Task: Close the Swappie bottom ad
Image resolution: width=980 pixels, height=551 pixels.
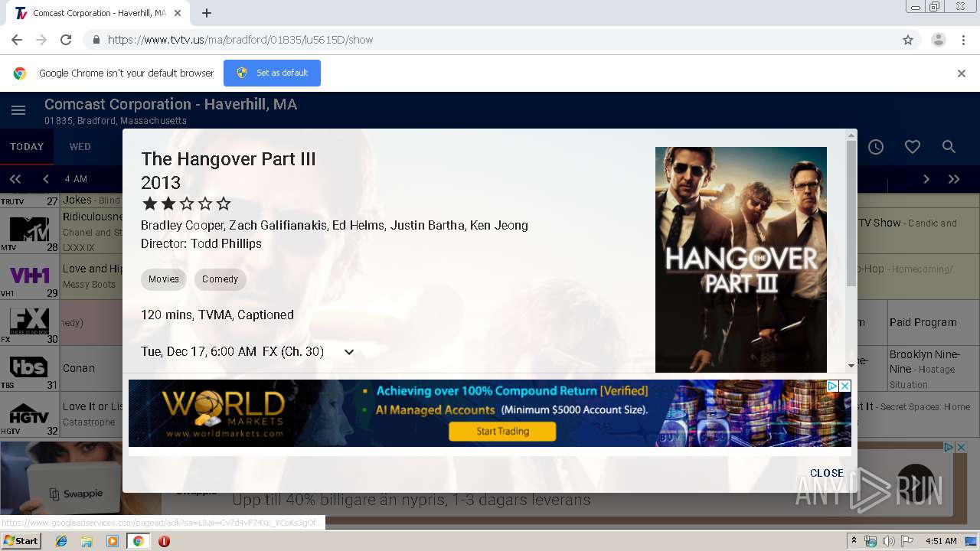Action: pyautogui.click(x=961, y=448)
